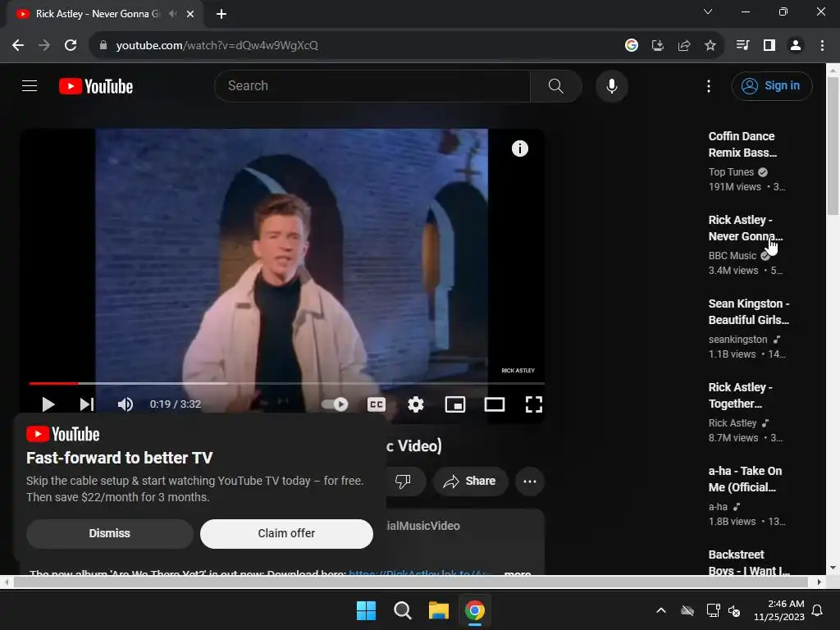Open Windows Start menu
Viewport: 840px width, 630px height.
(367, 610)
